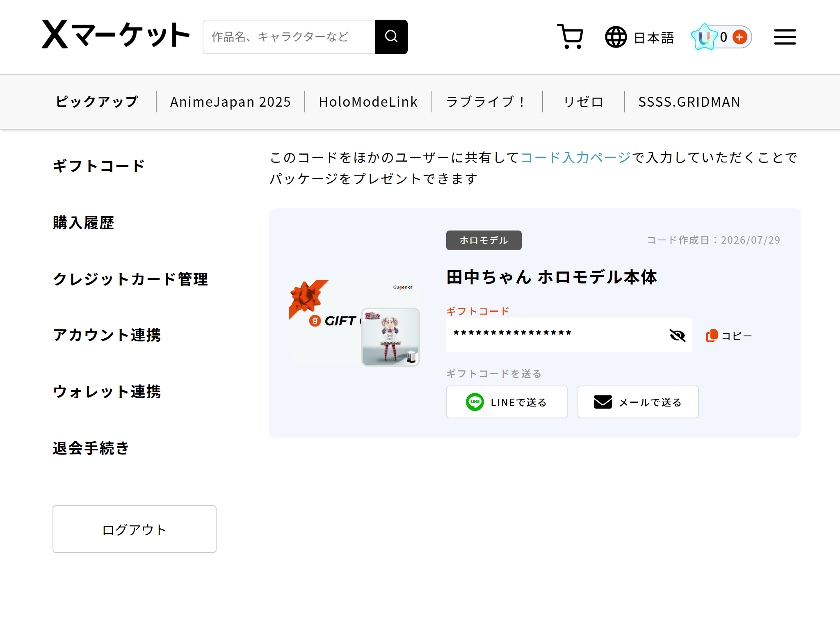Image resolution: width=840 pixels, height=630 pixels.
Task: Open ギフトコード in the sidebar
Action: pyautogui.click(x=99, y=166)
